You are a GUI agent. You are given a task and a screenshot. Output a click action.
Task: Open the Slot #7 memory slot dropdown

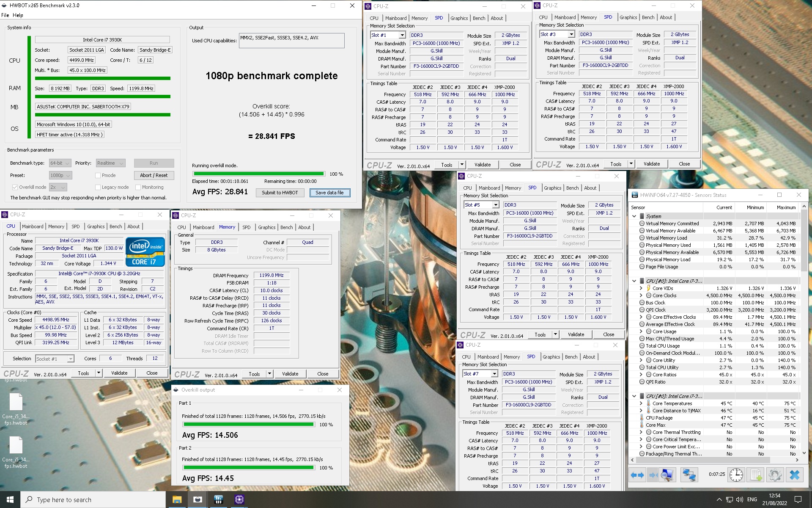[480, 374]
